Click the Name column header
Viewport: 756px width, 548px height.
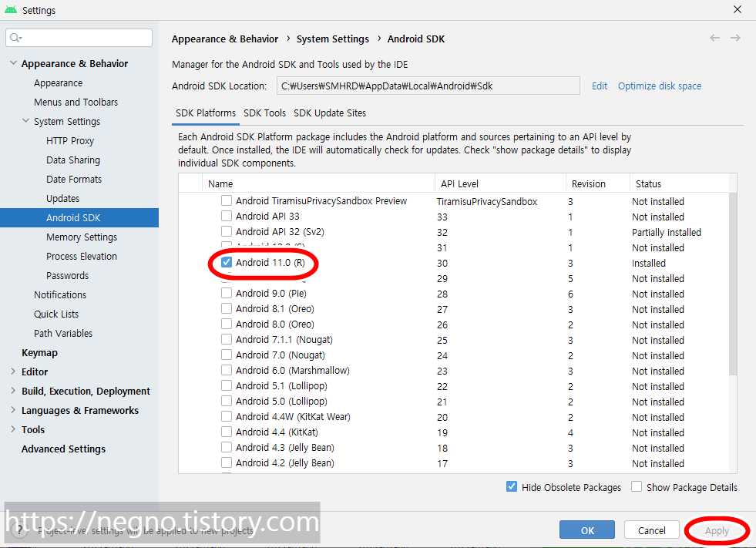click(x=318, y=183)
